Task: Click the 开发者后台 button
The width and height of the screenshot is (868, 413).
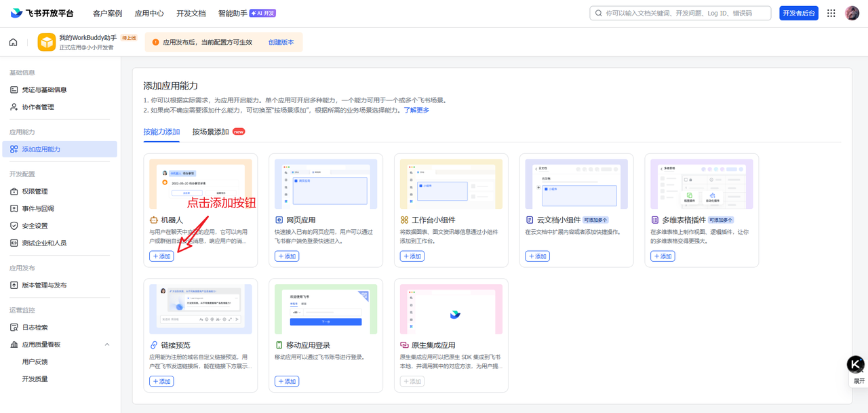Action: [799, 13]
